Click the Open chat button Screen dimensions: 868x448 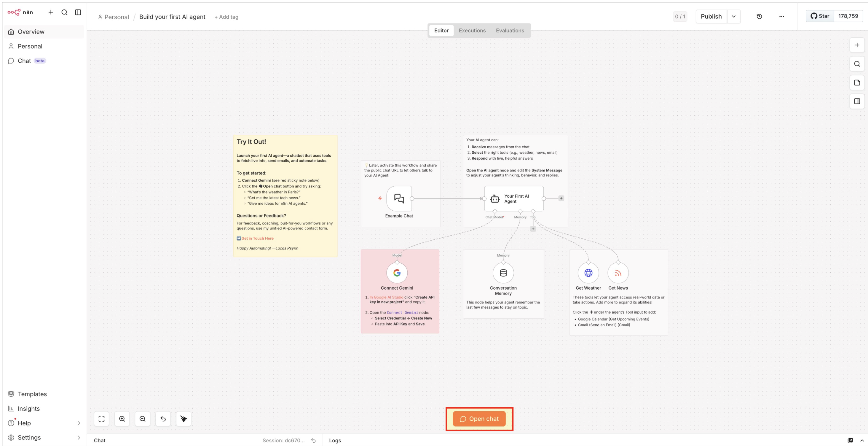(479, 419)
